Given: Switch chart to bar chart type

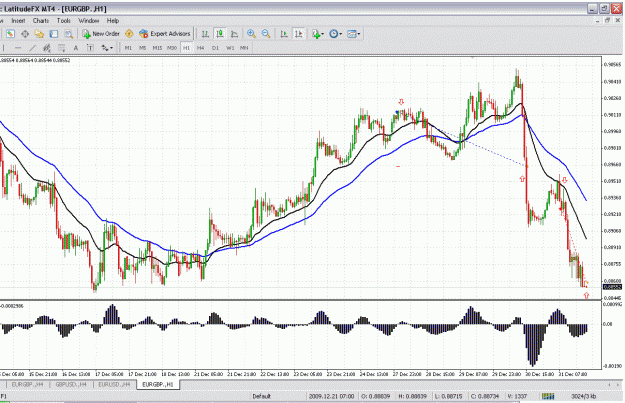Looking at the screenshot, I should coord(205,34).
